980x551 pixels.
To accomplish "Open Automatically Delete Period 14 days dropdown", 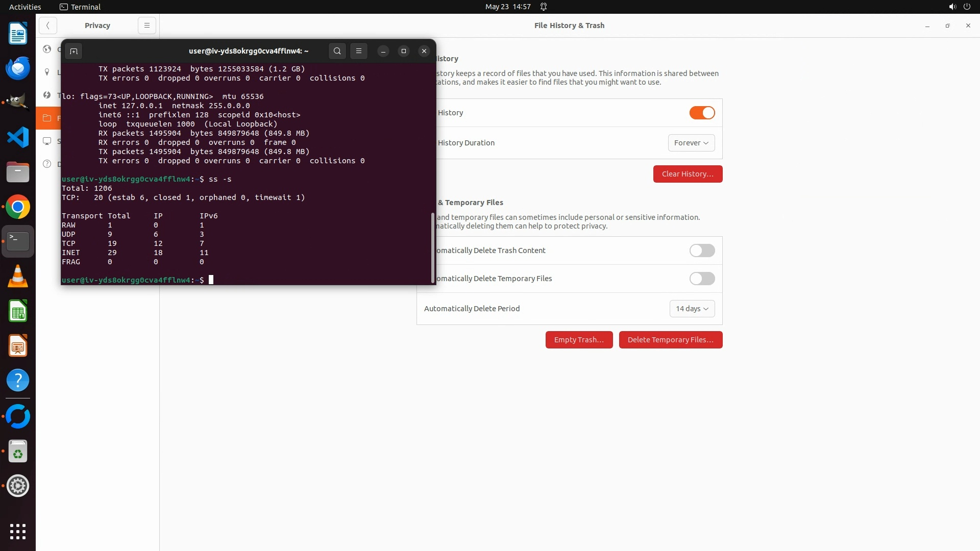I will (x=692, y=309).
